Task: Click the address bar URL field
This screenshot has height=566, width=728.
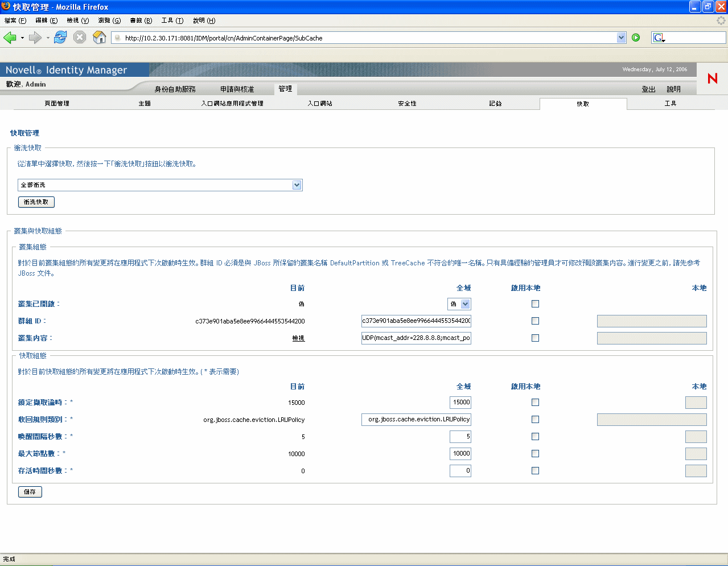Action: coord(364,38)
